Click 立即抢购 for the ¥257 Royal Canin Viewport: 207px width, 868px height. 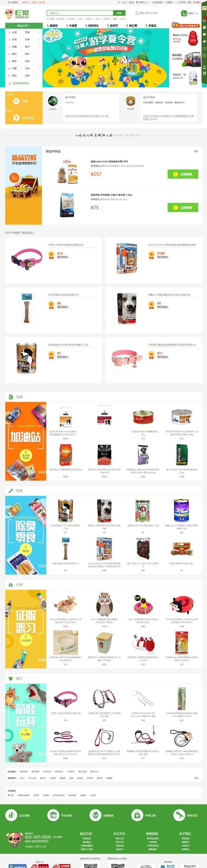point(183,174)
